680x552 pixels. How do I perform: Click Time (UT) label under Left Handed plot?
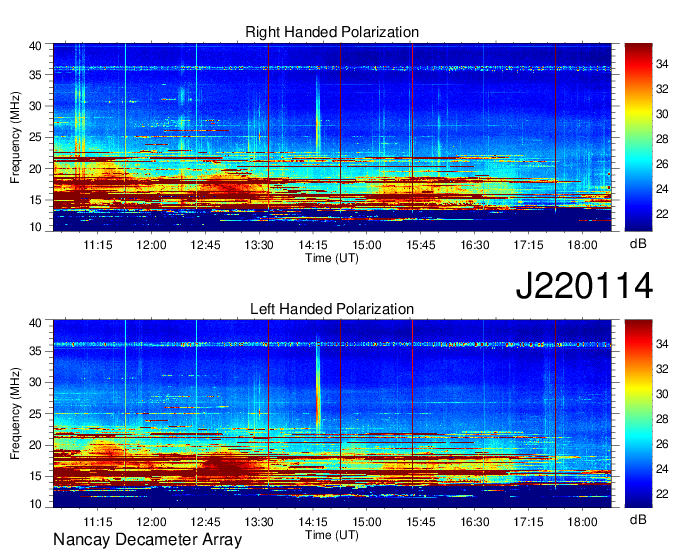pyautogui.click(x=332, y=535)
